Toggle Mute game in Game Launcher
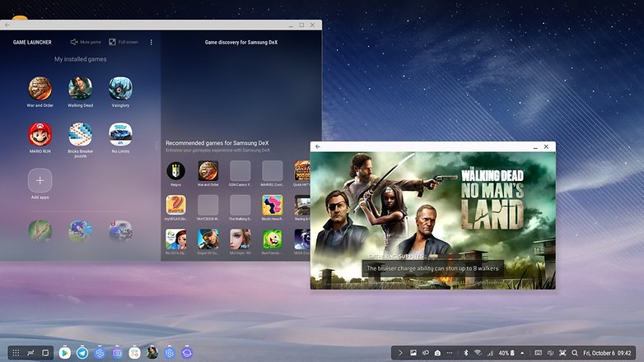The image size is (644, 362). pyautogui.click(x=86, y=42)
